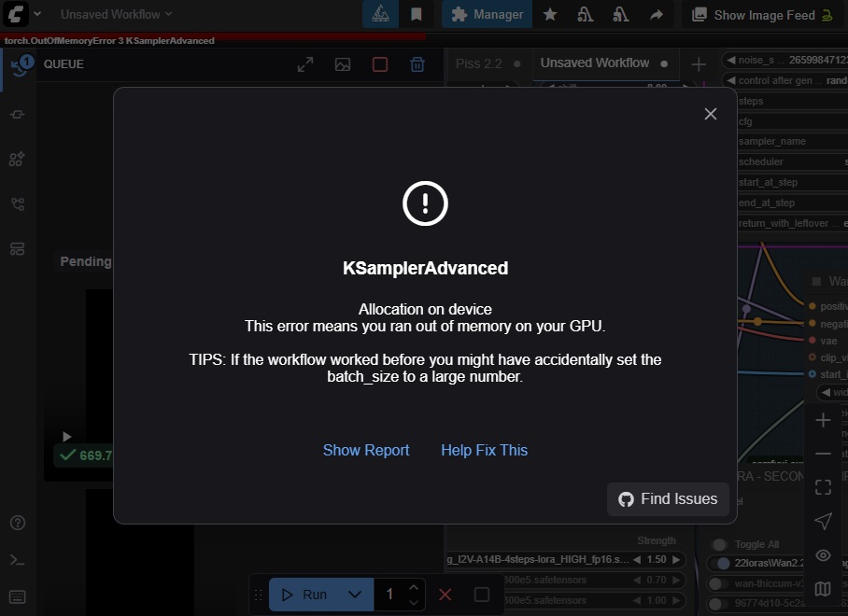Click the red error progress bar

pos(215,35)
